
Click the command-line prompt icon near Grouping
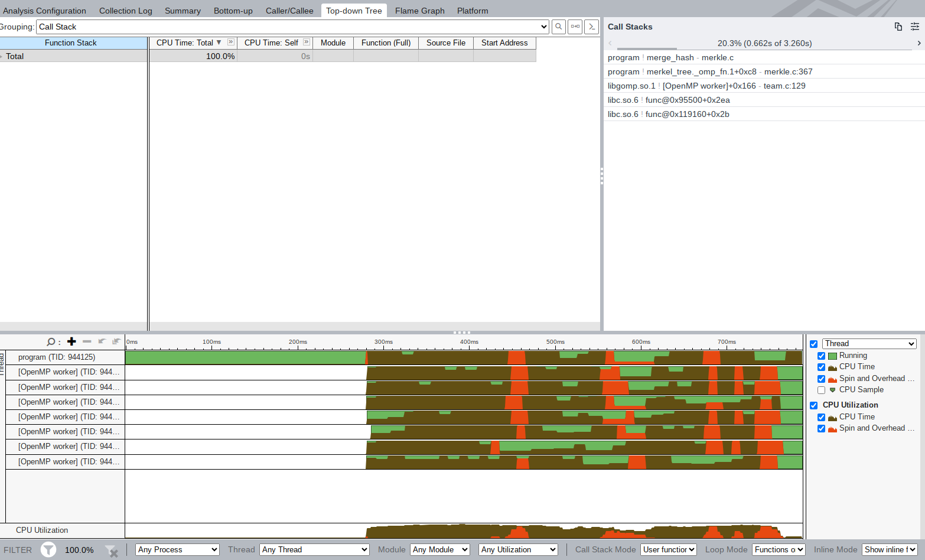pyautogui.click(x=591, y=27)
